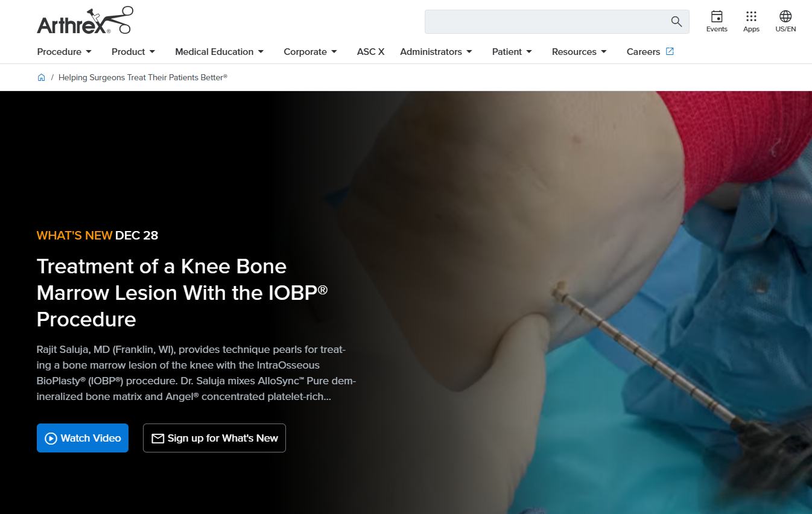Click the search magnifier icon
Image resolution: width=812 pixels, height=514 pixels.
[x=676, y=22]
